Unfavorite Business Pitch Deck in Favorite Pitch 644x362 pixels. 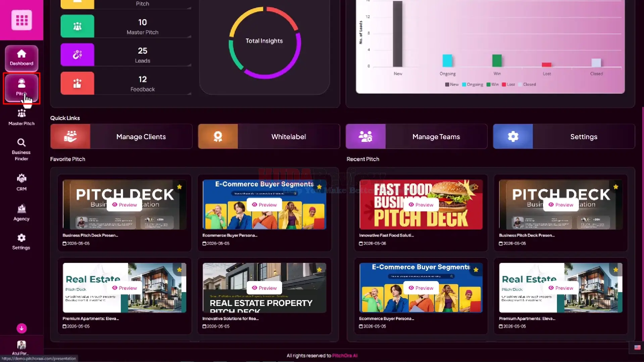[x=180, y=187]
